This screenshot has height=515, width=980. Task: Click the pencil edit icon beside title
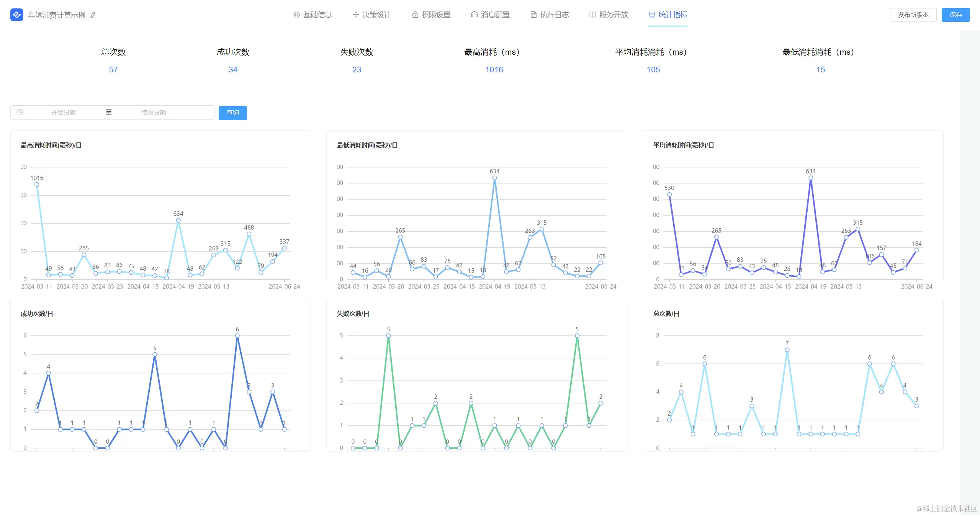coord(93,15)
